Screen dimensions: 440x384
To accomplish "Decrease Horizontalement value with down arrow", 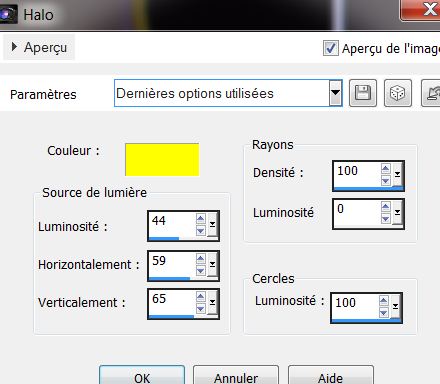I will pos(200,271).
